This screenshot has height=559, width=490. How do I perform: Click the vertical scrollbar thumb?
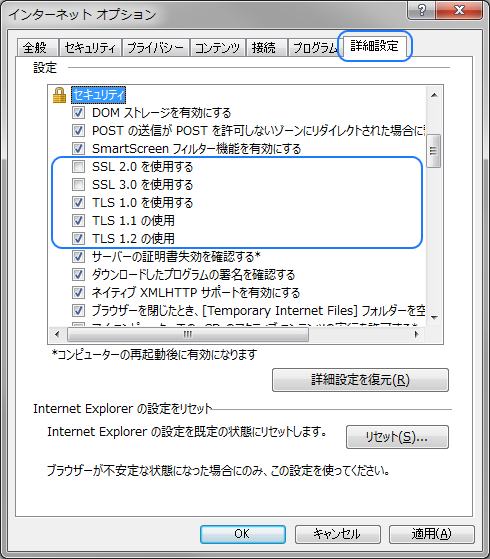pyautogui.click(x=434, y=151)
